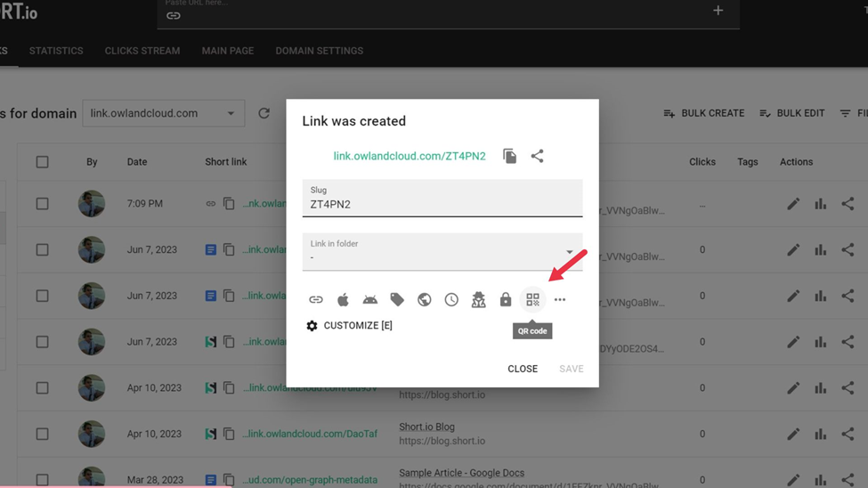Viewport: 868px width, 488px height.
Task: Click the plus icon in URL bar
Action: 718,11
